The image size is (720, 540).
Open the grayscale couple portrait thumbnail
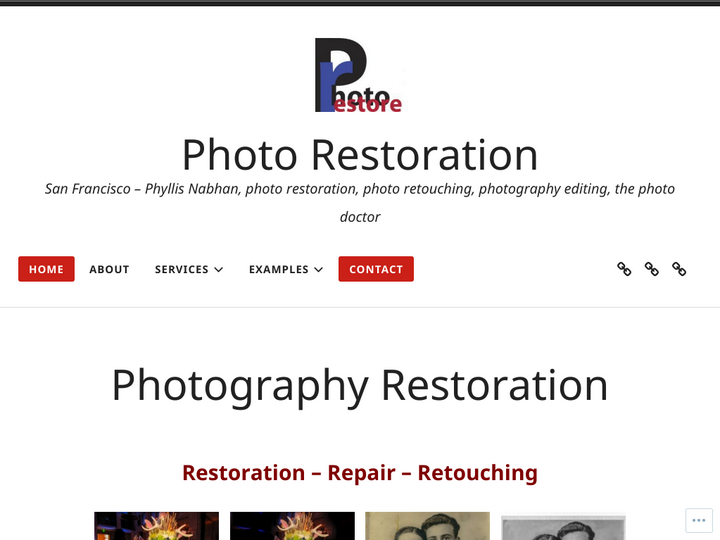click(563, 527)
